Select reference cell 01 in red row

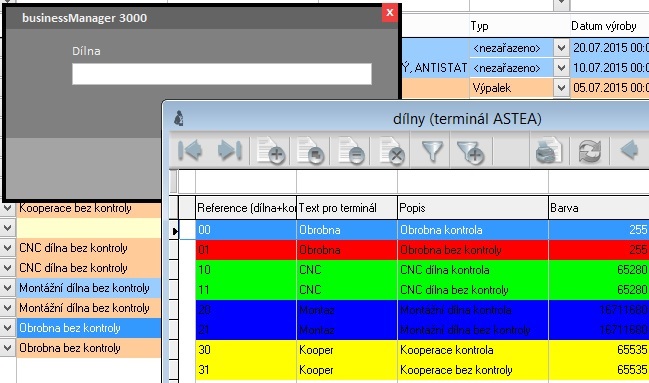[x=246, y=250]
